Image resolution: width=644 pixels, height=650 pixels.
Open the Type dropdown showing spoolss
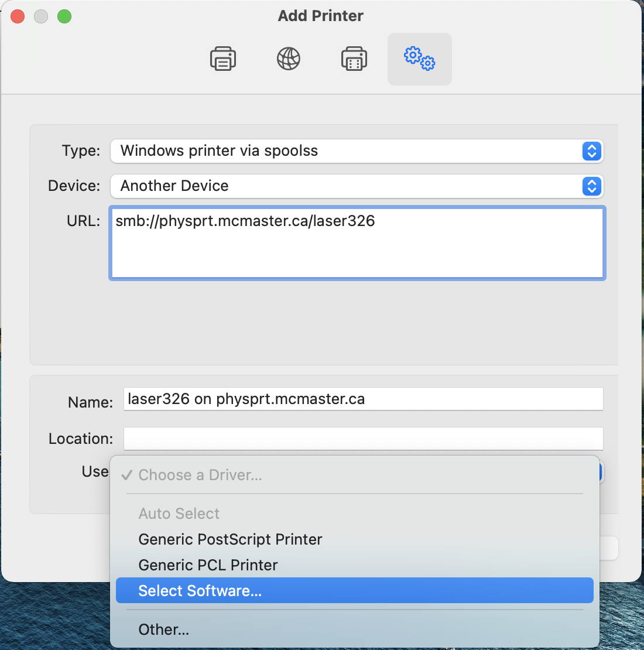(357, 151)
